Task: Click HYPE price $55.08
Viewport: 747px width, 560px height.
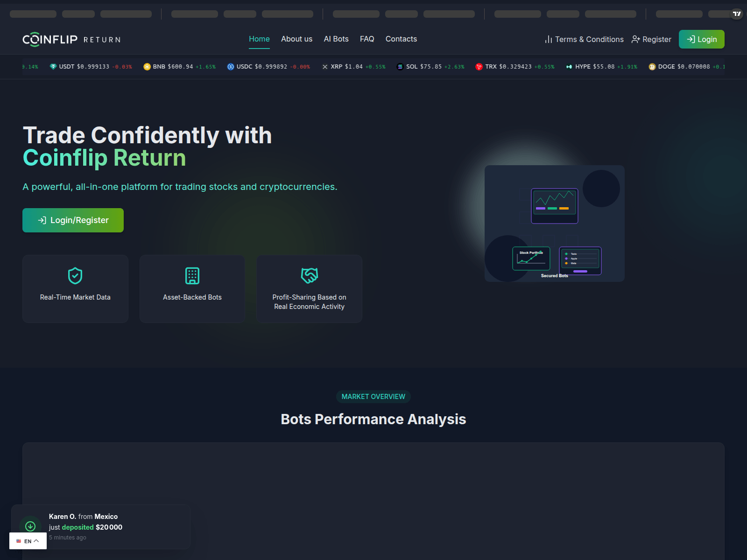Action: coord(604,67)
